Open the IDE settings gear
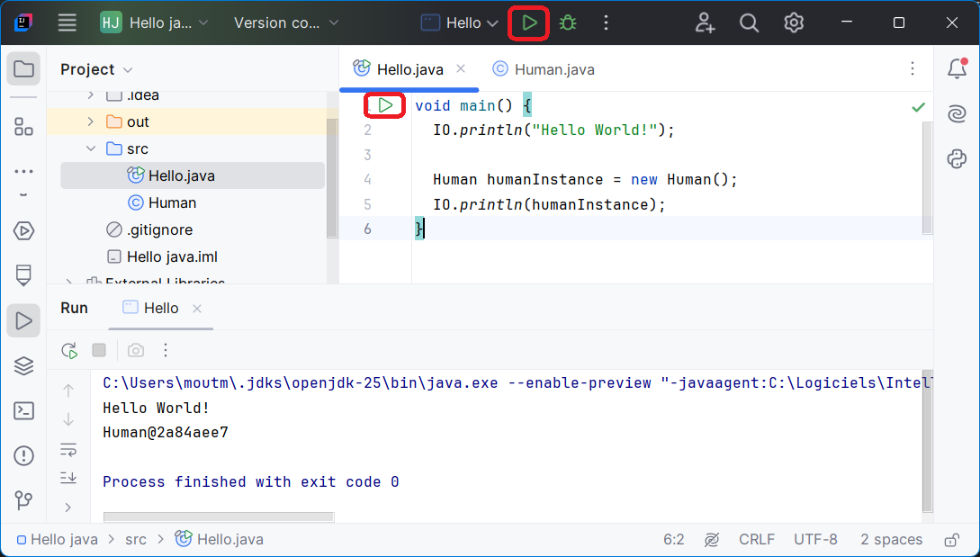 [x=793, y=22]
